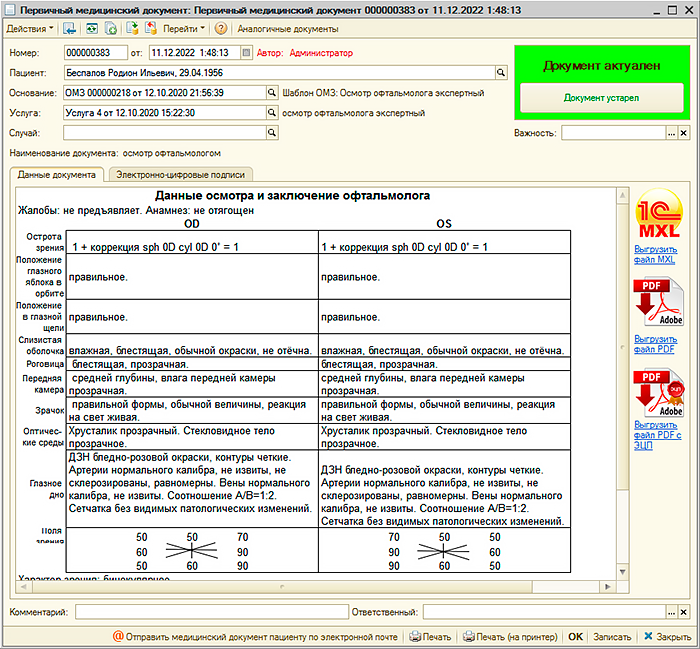
Task: Expand the Перейти dropdown menu
Action: pyautogui.click(x=181, y=29)
